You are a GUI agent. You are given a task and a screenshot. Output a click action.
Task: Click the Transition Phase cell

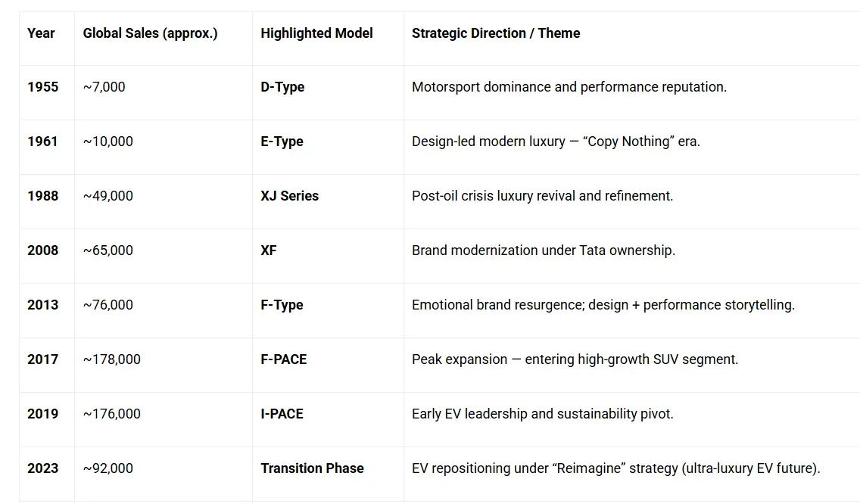pyautogui.click(x=312, y=468)
